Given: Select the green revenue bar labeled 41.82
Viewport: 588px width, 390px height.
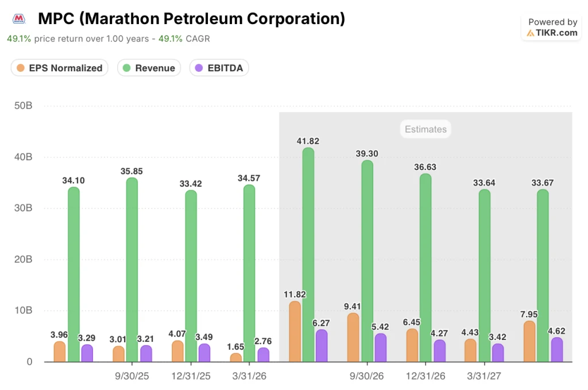Looking at the screenshot, I should point(308,254).
